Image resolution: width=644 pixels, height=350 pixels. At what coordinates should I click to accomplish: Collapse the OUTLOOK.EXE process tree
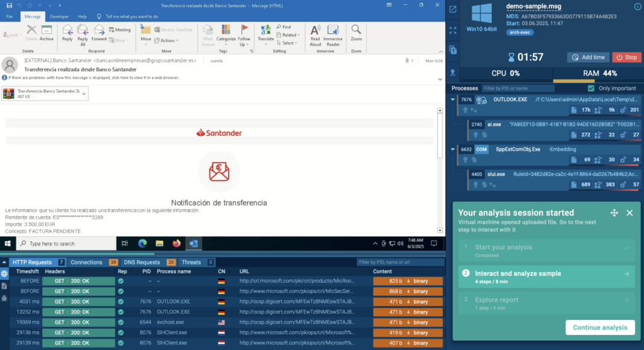click(x=453, y=100)
